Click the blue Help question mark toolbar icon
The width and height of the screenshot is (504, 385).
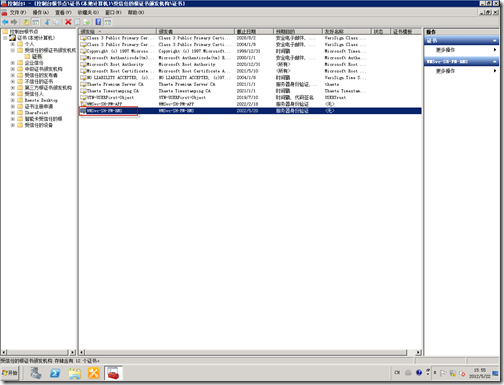coord(98,22)
